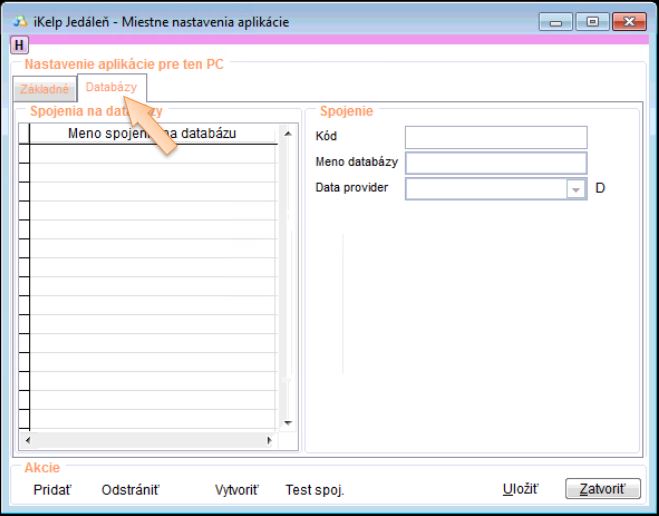The width and height of the screenshot is (659, 516).
Task: Click the Vytvoriť button
Action: [x=236, y=489]
